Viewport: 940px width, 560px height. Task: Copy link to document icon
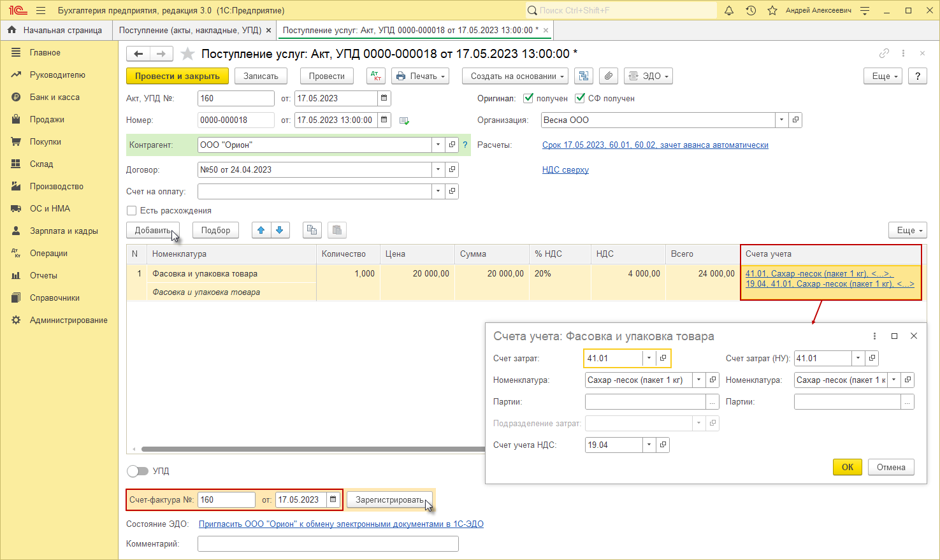coord(884,54)
